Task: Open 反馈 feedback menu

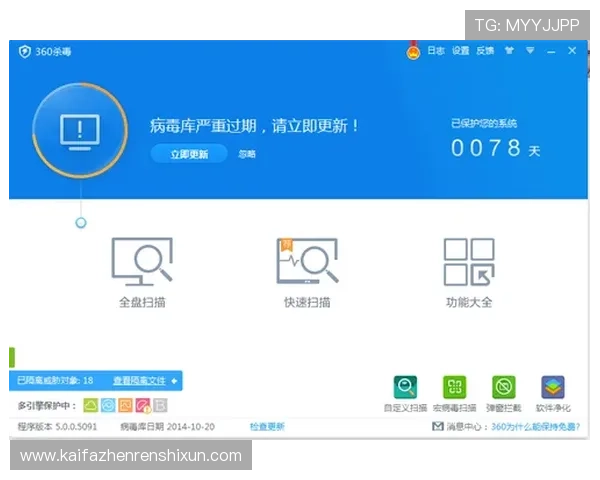Action: point(485,51)
